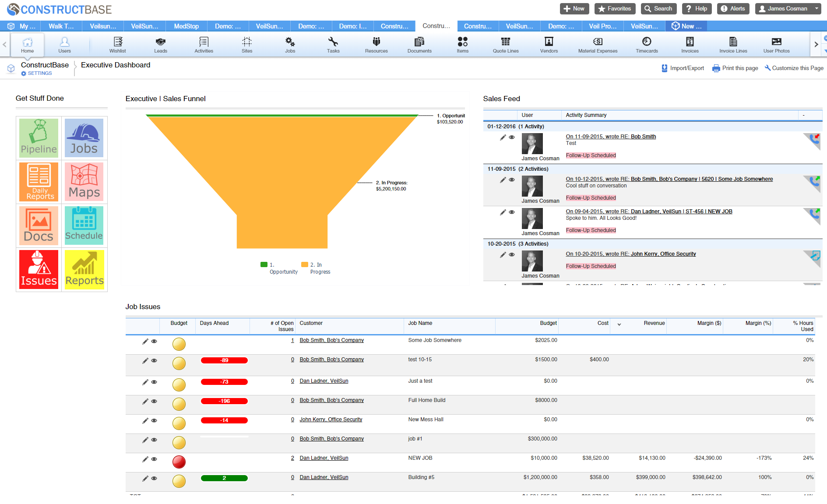Viewport: 827px width, 504px height.
Task: Select the Timecards toolbar icon
Action: pyautogui.click(x=646, y=44)
